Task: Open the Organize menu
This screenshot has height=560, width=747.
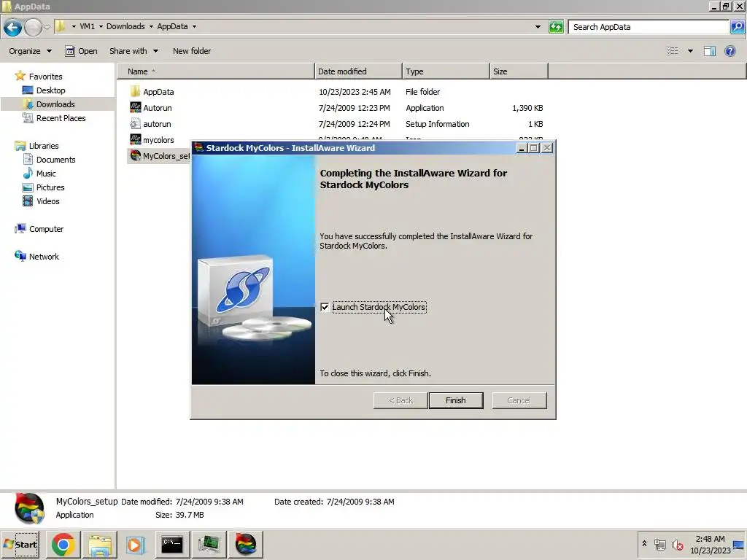Action: [x=30, y=51]
